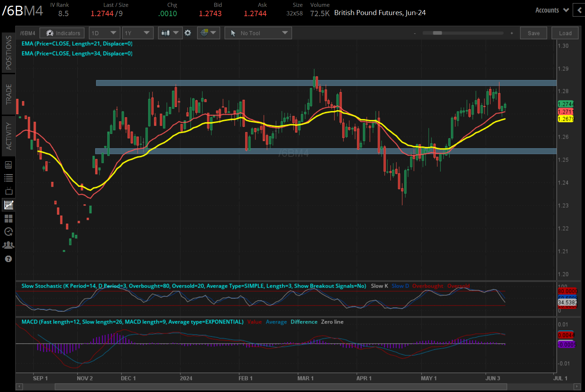585x392 pixels.
Task: Switch to the POSITIONS tab
Action: pos(9,52)
